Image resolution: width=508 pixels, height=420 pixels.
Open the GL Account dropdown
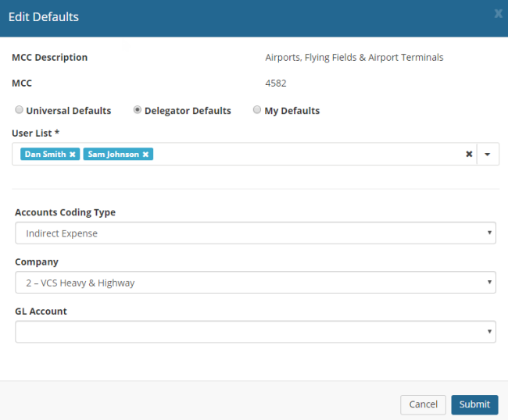(256, 332)
